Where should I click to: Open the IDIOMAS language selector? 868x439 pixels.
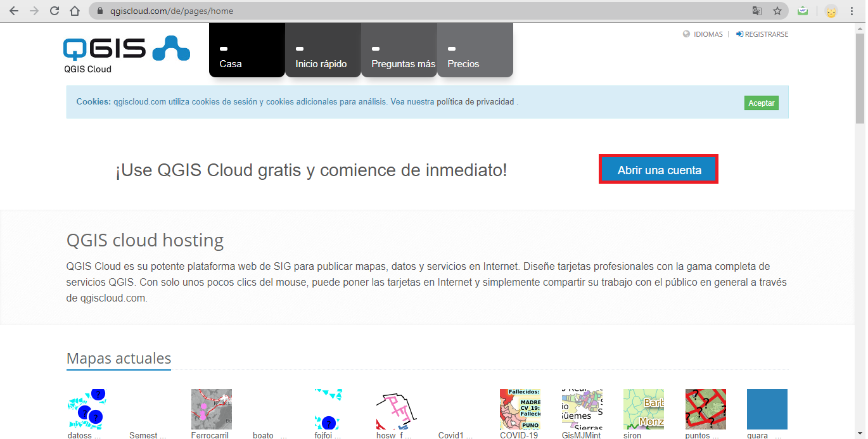pos(703,34)
